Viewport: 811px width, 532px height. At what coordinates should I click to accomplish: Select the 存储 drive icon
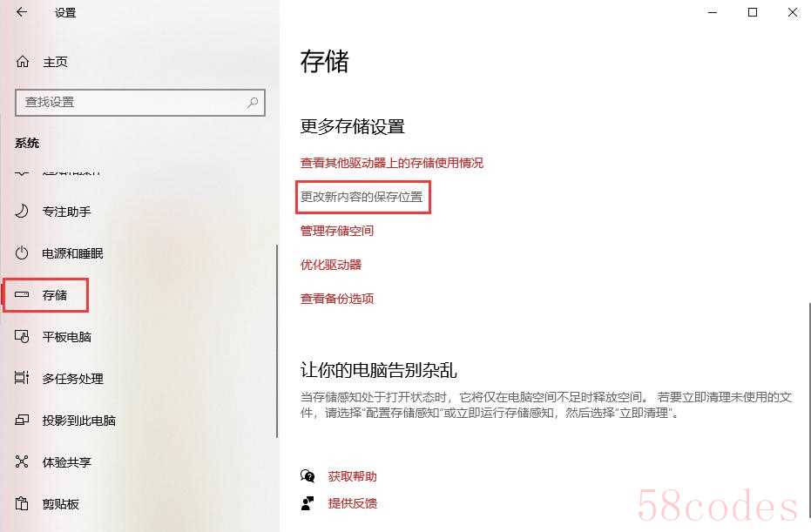[x=22, y=294]
